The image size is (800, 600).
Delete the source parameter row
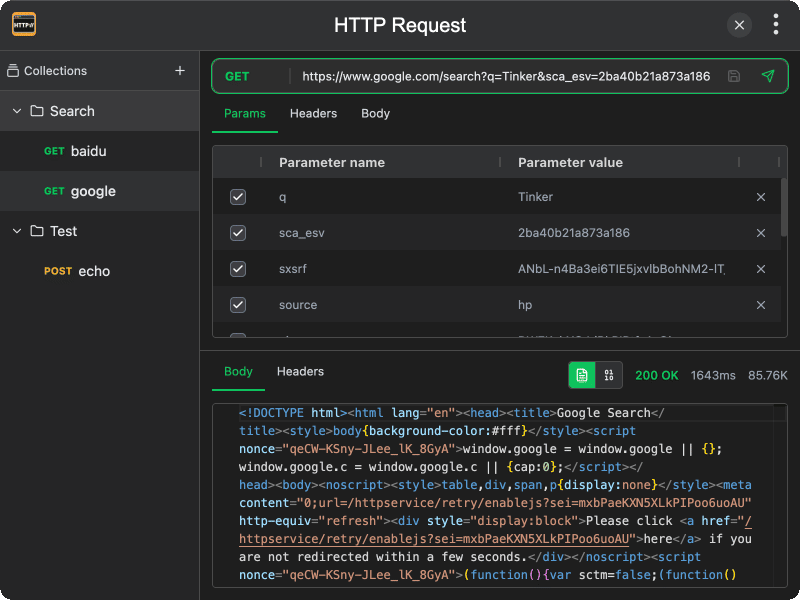761,305
